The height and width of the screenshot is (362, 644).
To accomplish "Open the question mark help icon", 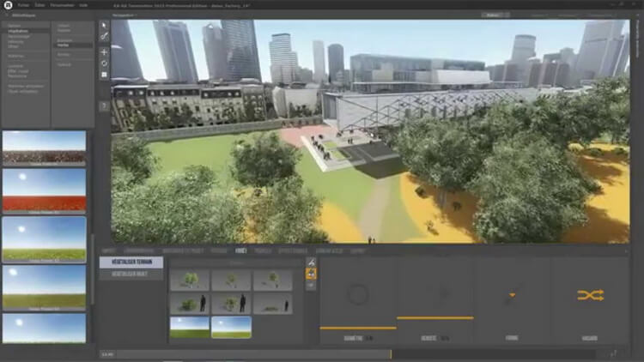I will [x=104, y=106].
